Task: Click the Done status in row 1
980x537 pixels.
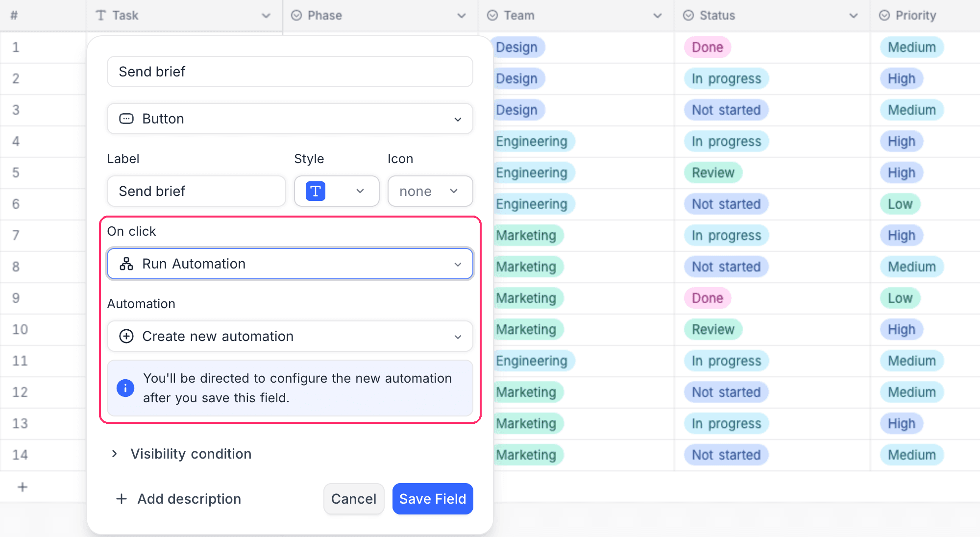Action: [x=708, y=47]
